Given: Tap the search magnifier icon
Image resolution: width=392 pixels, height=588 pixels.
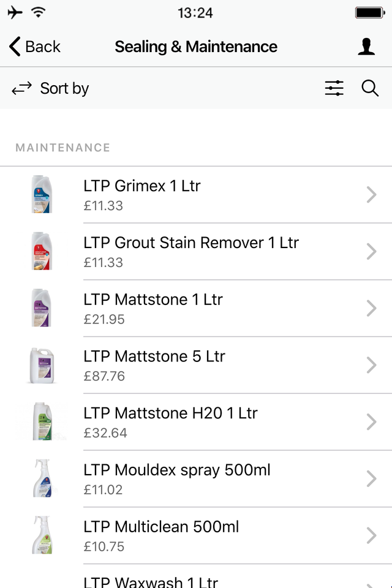Looking at the screenshot, I should click(x=370, y=88).
